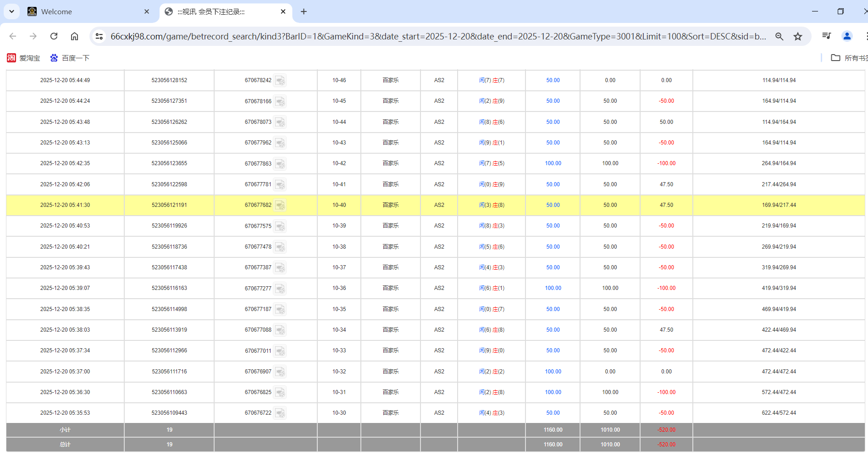The image size is (868, 456).
Task: Open the zoom magnifier icon in address bar
Action: (x=779, y=36)
